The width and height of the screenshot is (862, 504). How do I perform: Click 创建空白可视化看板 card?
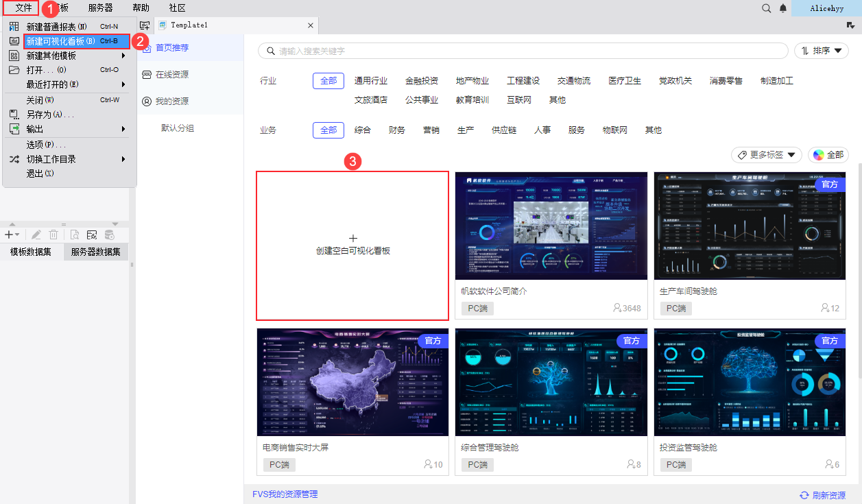[352, 245]
